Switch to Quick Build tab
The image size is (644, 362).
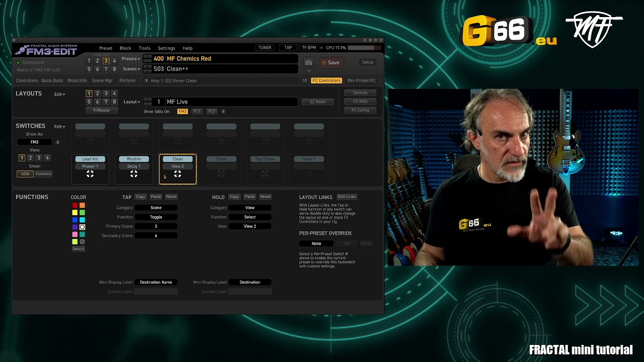pos(52,80)
